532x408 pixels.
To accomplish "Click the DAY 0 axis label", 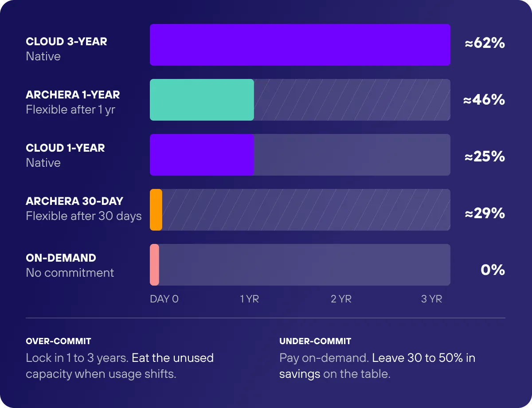I will coord(164,299).
